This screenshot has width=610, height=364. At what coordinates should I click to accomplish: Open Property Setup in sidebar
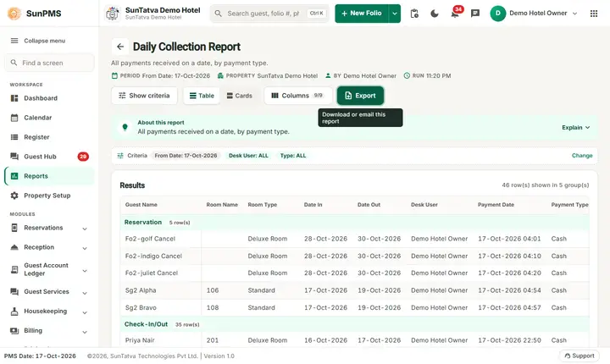coord(49,196)
